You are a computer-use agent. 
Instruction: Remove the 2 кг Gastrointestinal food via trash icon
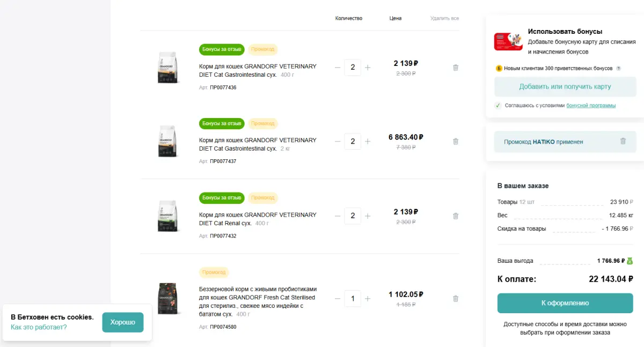click(456, 142)
